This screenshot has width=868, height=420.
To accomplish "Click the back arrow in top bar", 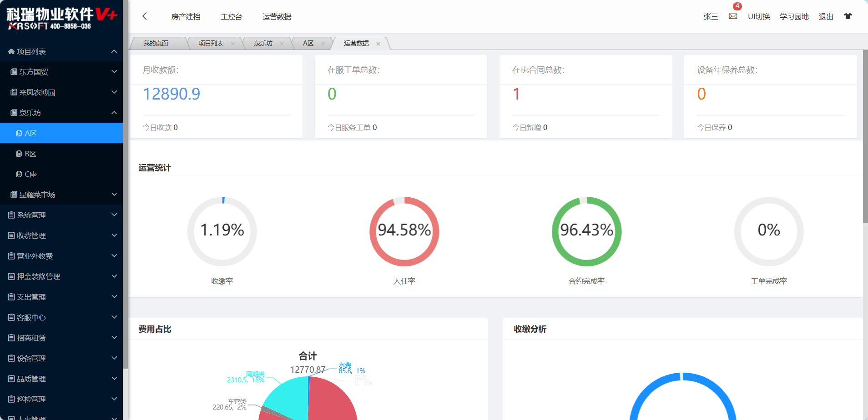I will (x=145, y=16).
